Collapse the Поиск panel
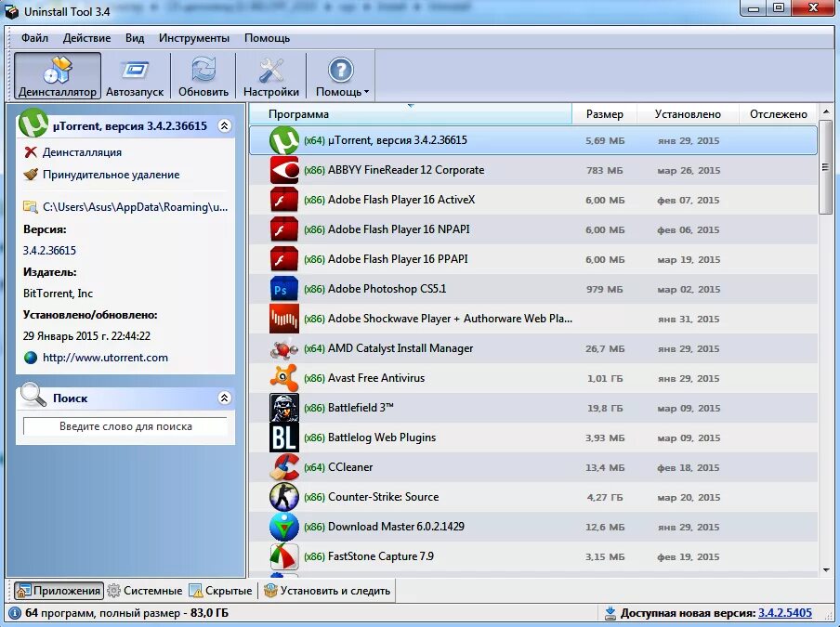Screen dimensions: 840x627 pyautogui.click(x=225, y=398)
